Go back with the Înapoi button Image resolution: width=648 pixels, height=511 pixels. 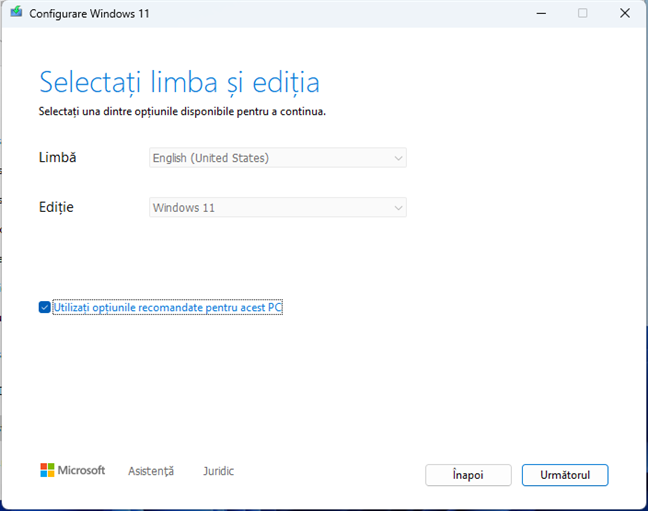coord(468,475)
